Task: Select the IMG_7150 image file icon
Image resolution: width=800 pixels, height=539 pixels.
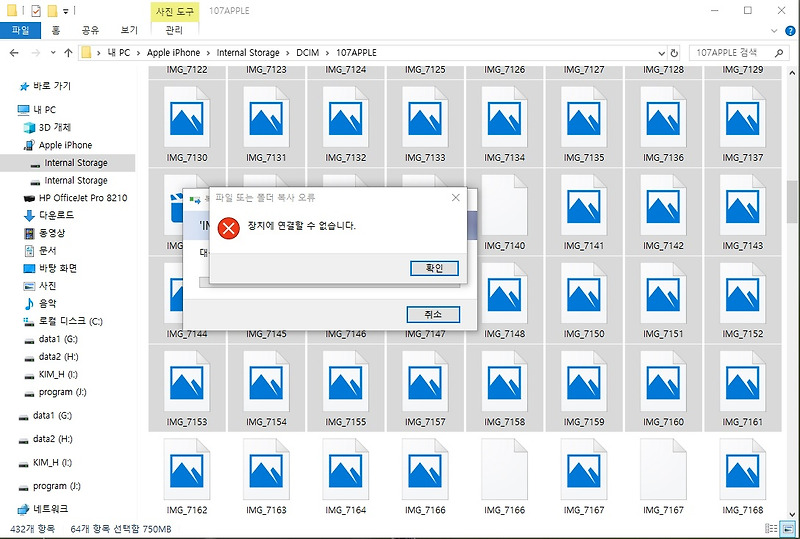Action: (584, 293)
